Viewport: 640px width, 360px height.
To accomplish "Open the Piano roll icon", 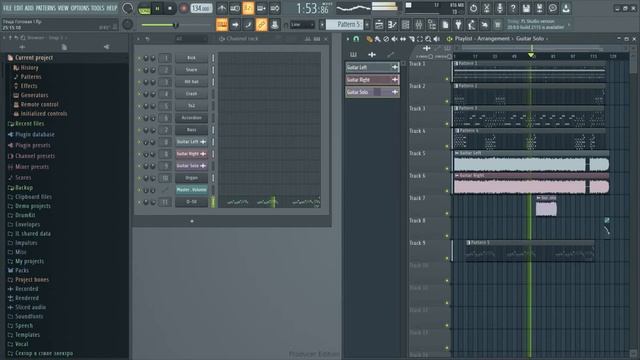I will pos(392,25).
